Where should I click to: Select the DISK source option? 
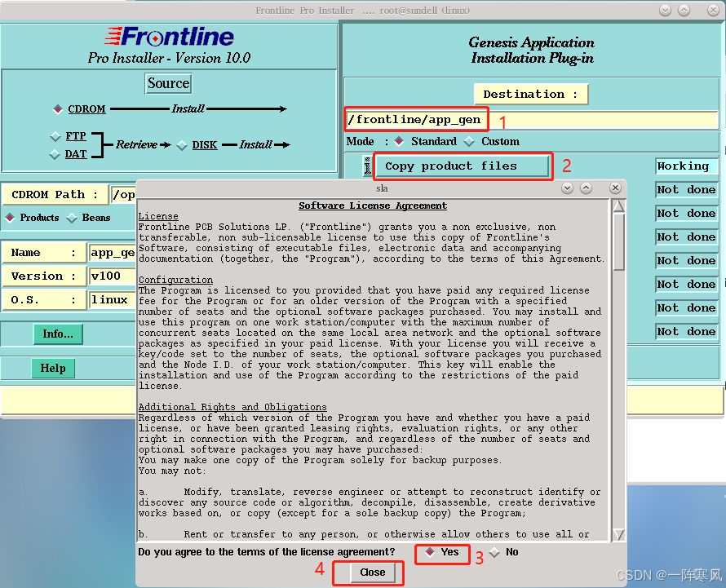pos(182,145)
